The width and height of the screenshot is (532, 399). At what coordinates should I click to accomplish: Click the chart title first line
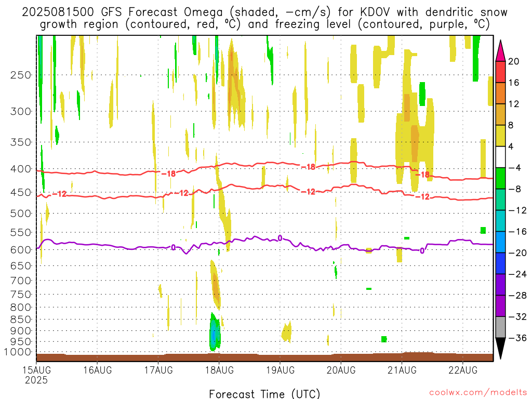click(264, 12)
